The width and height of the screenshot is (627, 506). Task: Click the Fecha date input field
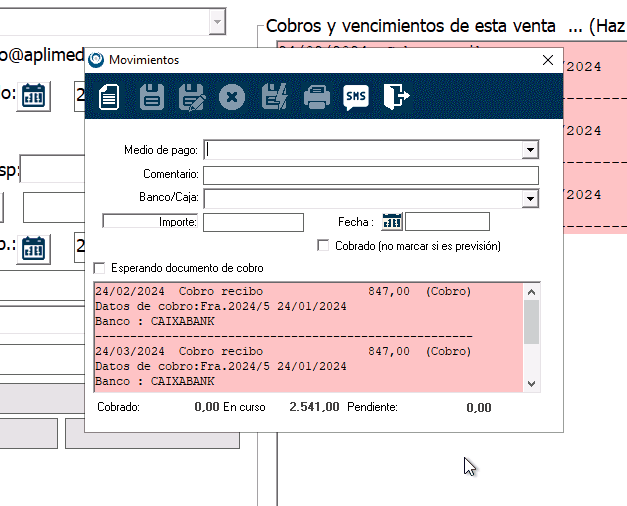(x=447, y=222)
